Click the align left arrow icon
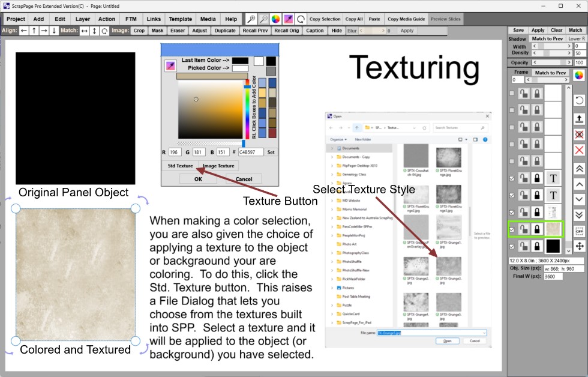 point(24,31)
